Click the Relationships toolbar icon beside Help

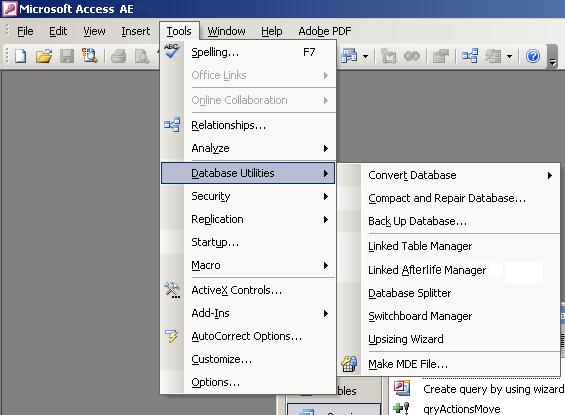[470, 56]
